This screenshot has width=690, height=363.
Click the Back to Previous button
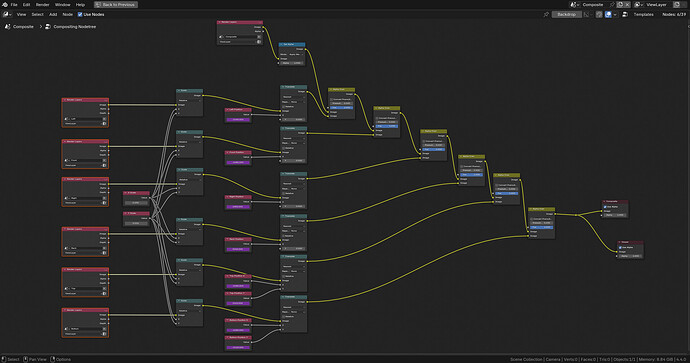pos(116,4)
